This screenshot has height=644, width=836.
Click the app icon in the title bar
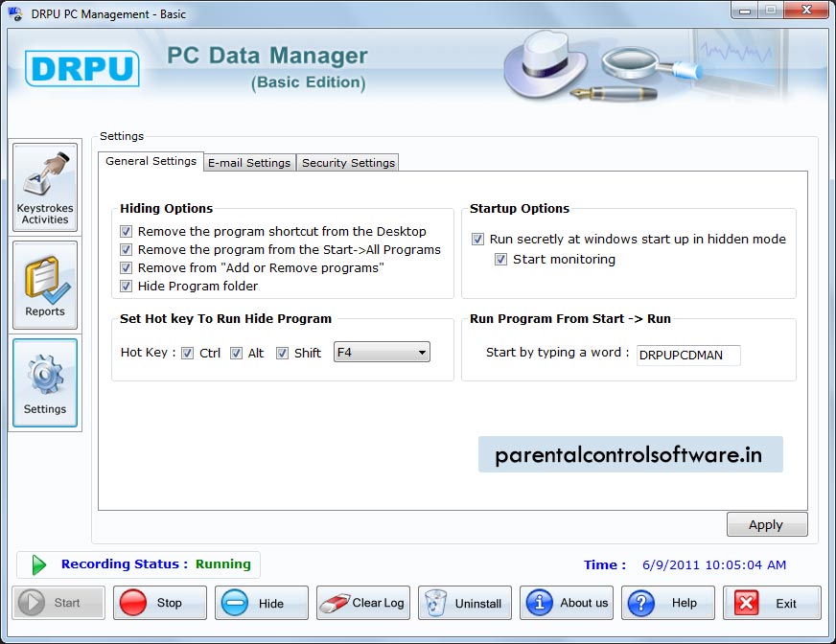point(15,13)
